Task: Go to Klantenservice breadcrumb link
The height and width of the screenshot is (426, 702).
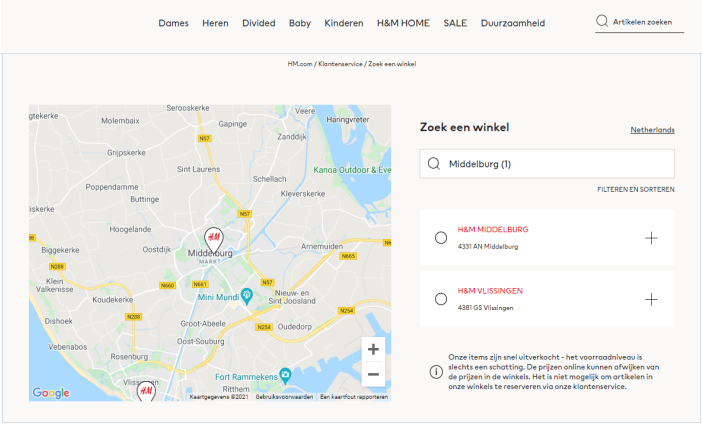Action: pyautogui.click(x=340, y=64)
